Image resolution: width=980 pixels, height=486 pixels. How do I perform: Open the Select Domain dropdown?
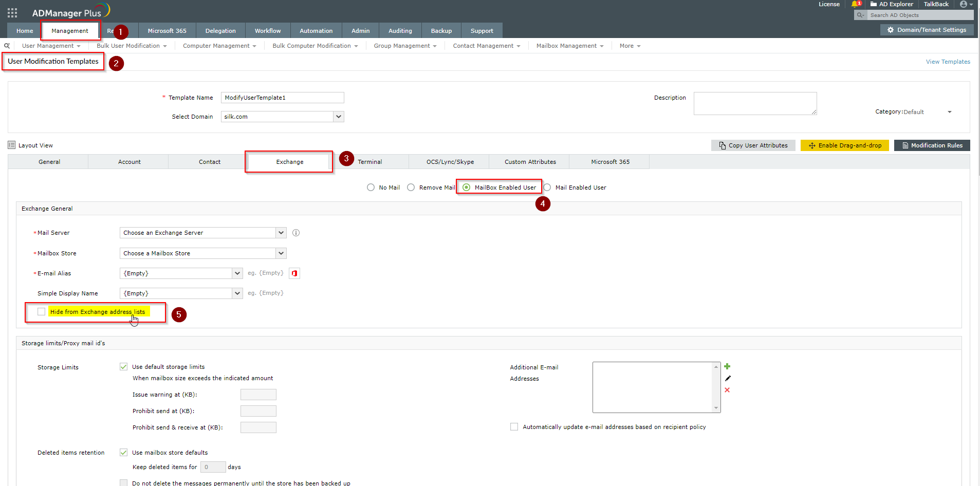point(338,117)
